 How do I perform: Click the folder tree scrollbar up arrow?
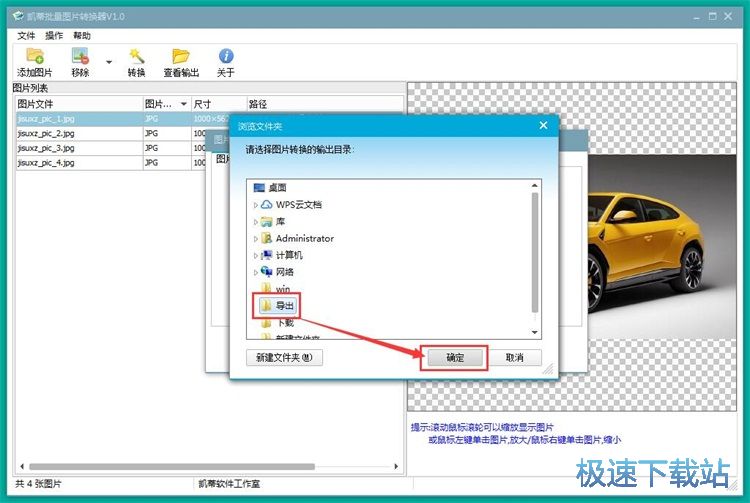click(x=535, y=185)
